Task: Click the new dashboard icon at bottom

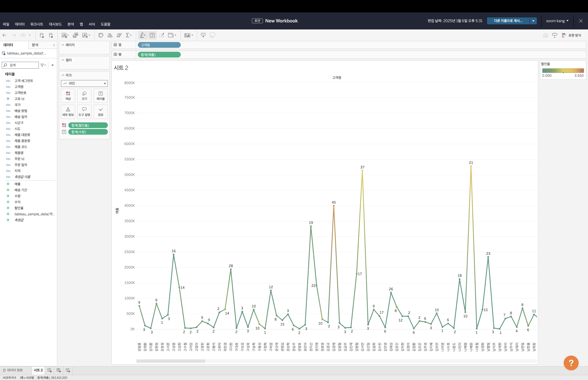Action: coord(59,370)
